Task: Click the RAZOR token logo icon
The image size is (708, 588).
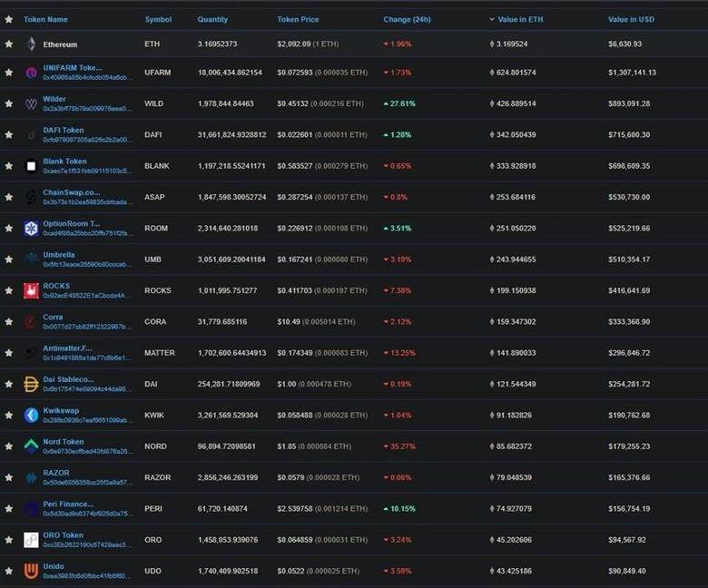Action: 31,477
